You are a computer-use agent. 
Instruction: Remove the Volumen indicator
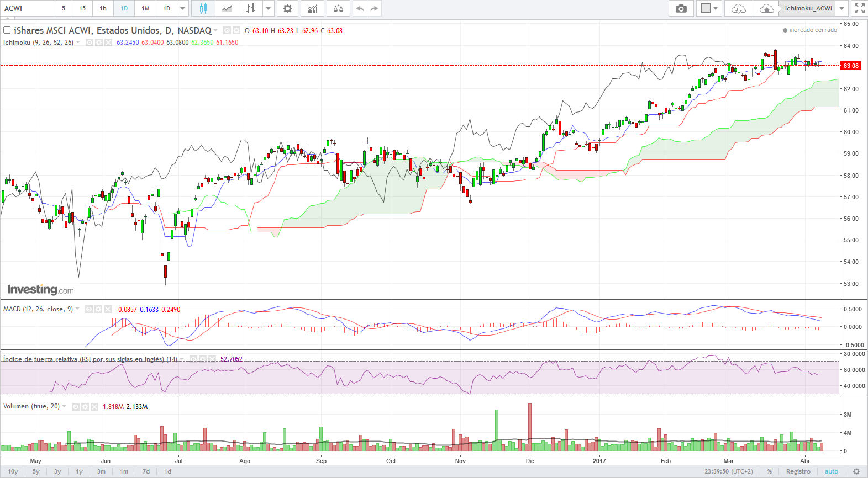tap(94, 407)
